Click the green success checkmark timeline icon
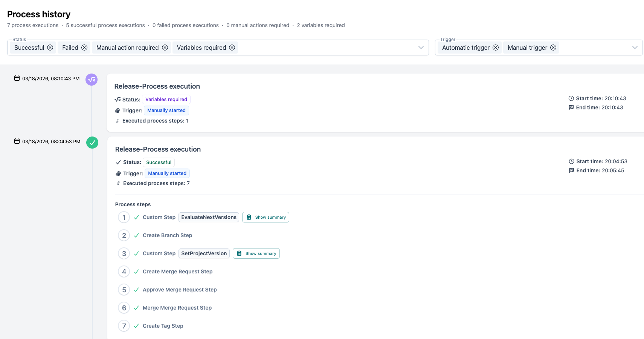The height and width of the screenshot is (339, 644). [92, 143]
